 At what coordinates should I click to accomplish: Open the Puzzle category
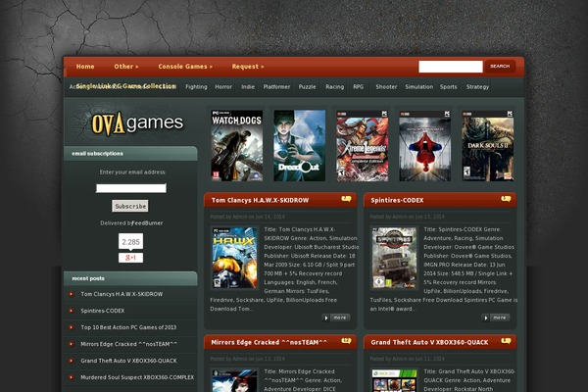click(x=307, y=86)
